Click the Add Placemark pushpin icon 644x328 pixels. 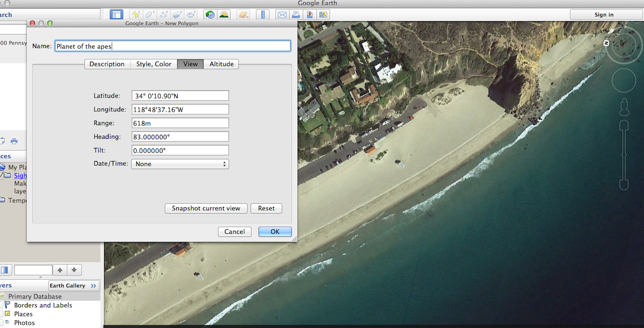click(136, 15)
